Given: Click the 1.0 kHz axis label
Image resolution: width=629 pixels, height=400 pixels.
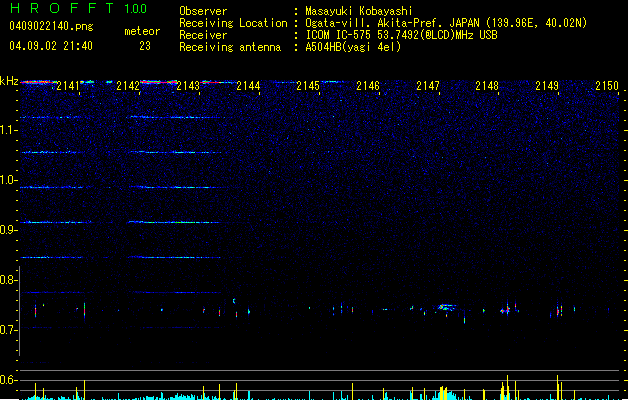Looking at the screenshot, I should [9, 180].
